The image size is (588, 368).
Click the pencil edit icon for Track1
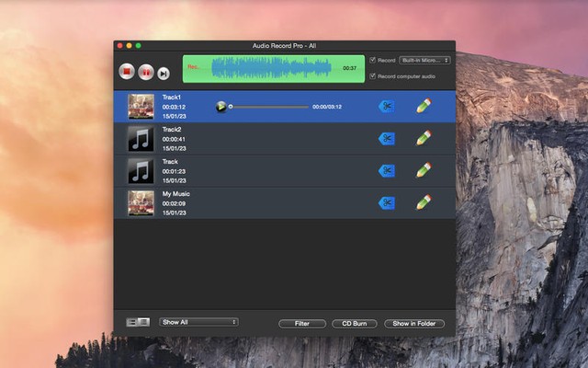click(424, 106)
